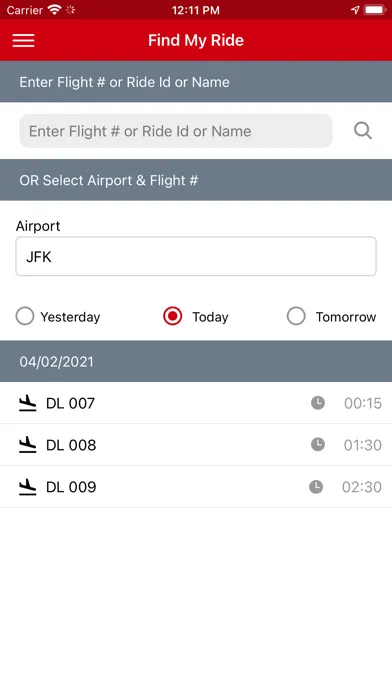392x696 pixels.
Task: Tap the magnifying glass search icon
Action: (363, 131)
